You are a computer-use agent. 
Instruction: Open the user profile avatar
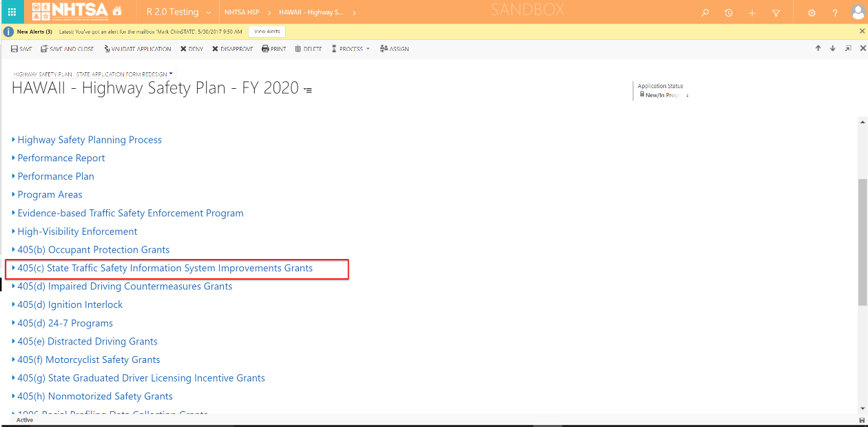click(x=857, y=12)
